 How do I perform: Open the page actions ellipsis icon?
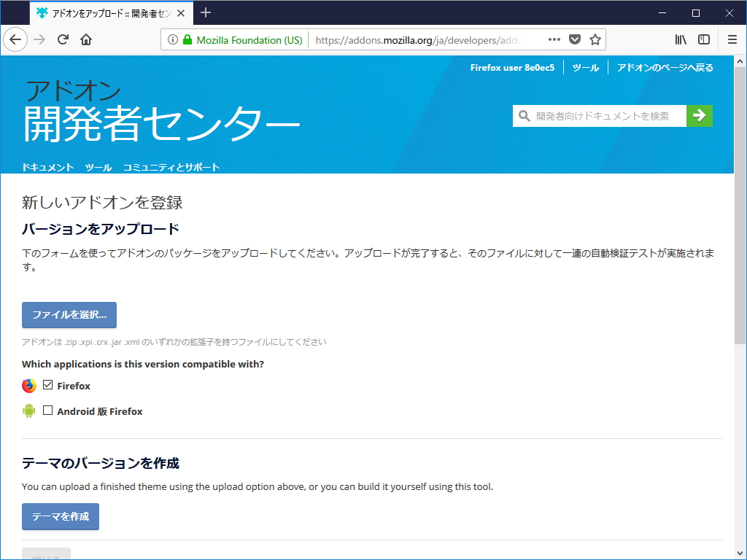coord(554,39)
